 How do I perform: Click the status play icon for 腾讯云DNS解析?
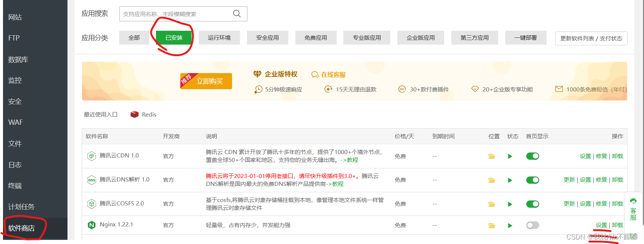[510, 180]
